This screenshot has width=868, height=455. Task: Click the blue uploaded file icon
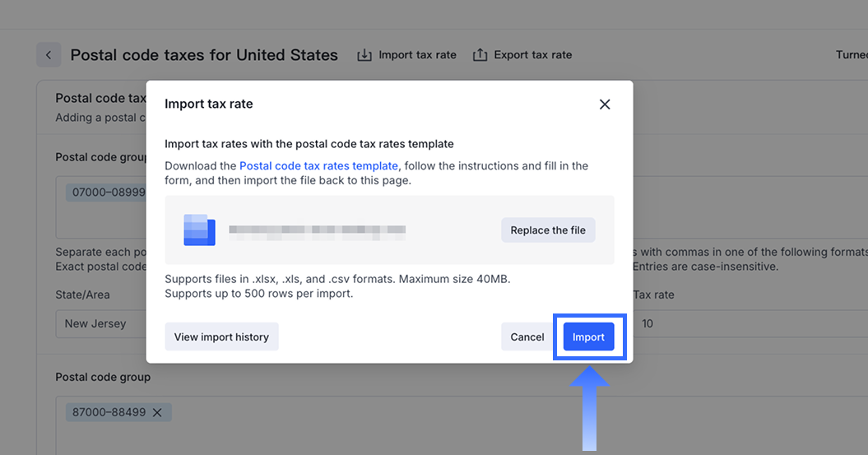point(199,230)
